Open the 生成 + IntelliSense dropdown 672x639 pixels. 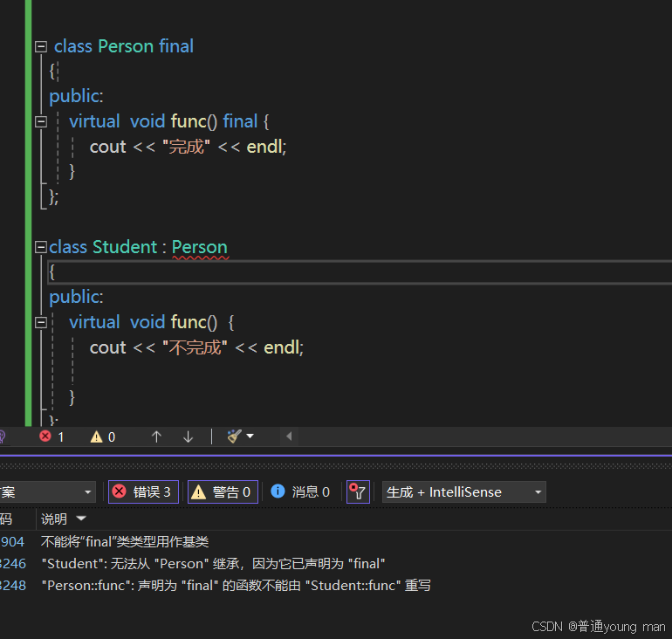click(x=464, y=492)
